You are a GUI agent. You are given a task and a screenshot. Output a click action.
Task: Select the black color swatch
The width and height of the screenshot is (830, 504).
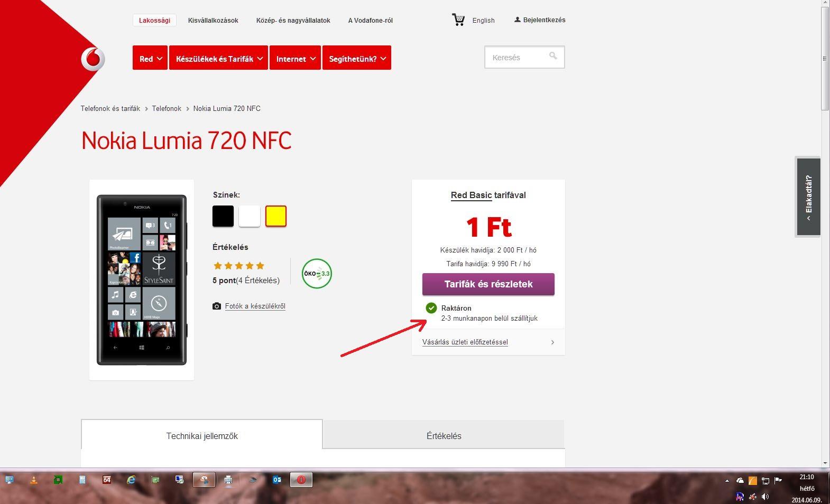coord(223,217)
